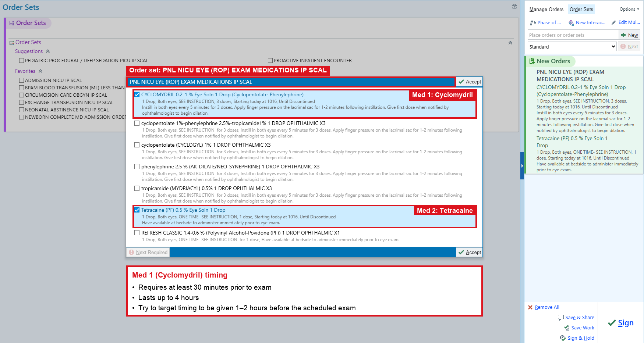Select the Order Sets tab

tap(581, 9)
